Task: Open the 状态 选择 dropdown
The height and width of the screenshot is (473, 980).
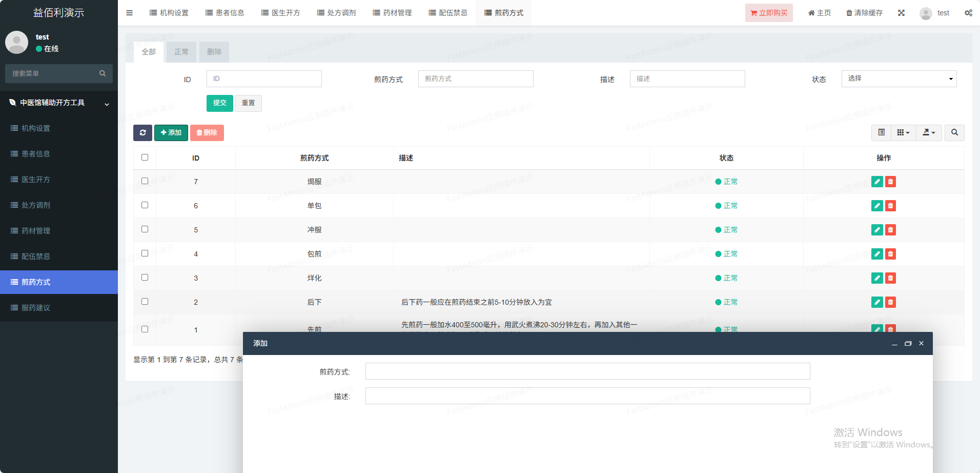Action: point(899,78)
